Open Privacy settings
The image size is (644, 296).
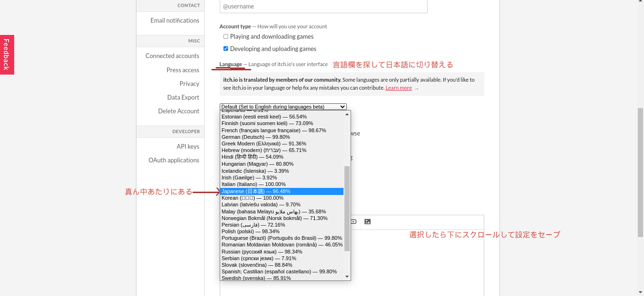[189, 84]
